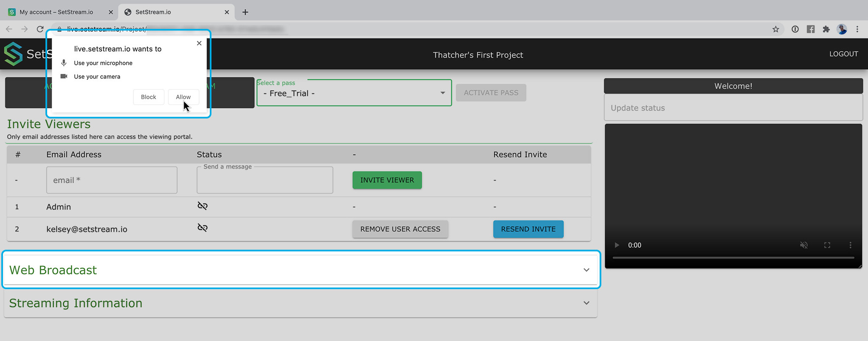Click the Invite Viewer button
Screen dimensions: 868x341
[x=387, y=180]
